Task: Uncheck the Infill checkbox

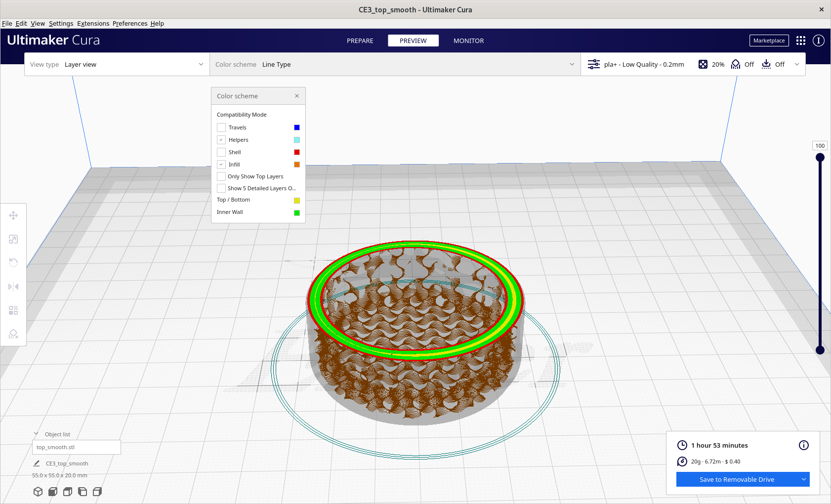Action: (x=221, y=165)
